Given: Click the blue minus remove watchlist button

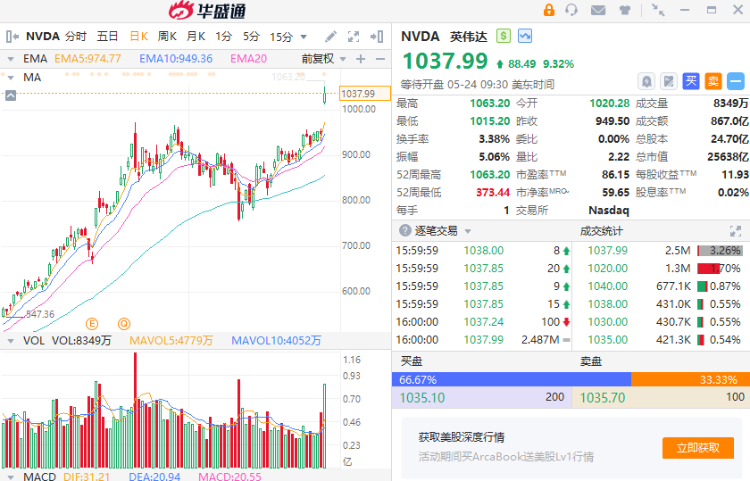Looking at the screenshot, I should 736,81.
